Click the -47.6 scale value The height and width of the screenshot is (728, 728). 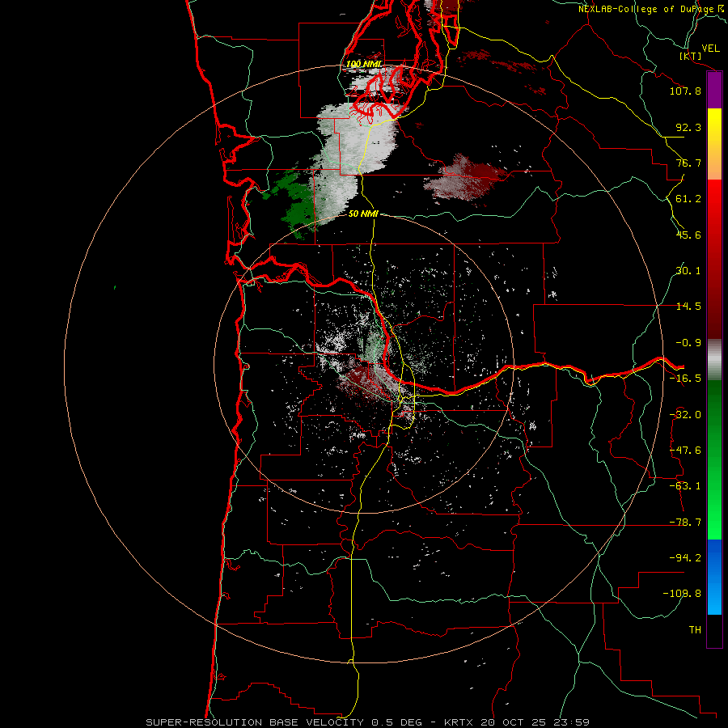pos(685,451)
